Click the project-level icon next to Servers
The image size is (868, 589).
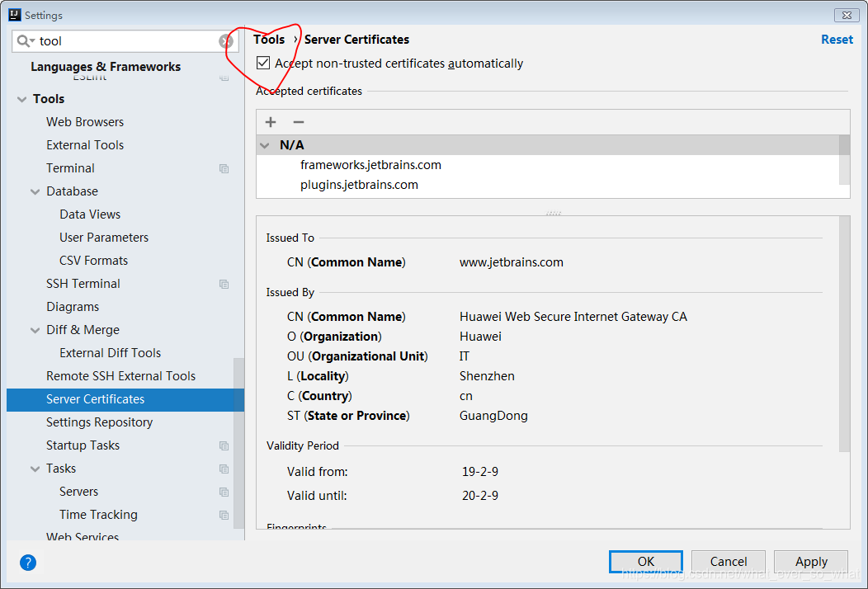[224, 492]
